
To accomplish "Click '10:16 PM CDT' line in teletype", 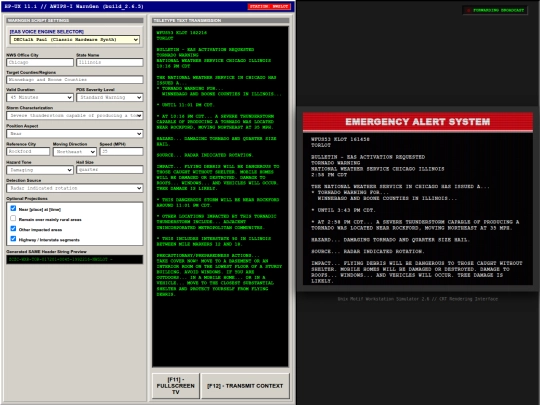I will point(173,66).
